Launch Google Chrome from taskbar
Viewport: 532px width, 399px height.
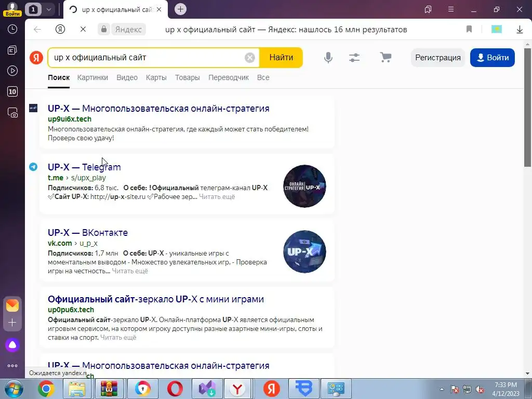pyautogui.click(x=46, y=389)
